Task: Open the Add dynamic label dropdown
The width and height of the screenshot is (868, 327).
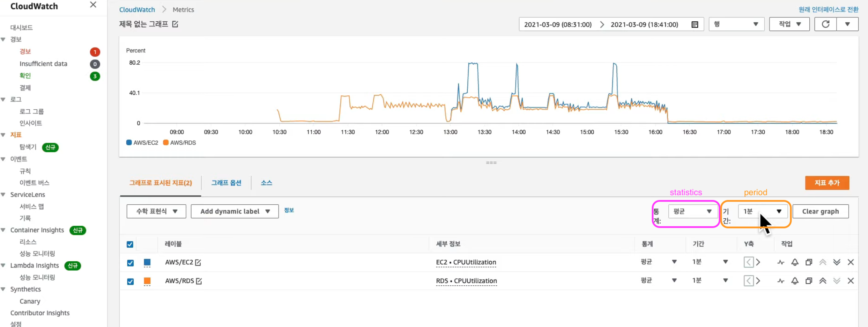Action: (x=235, y=211)
